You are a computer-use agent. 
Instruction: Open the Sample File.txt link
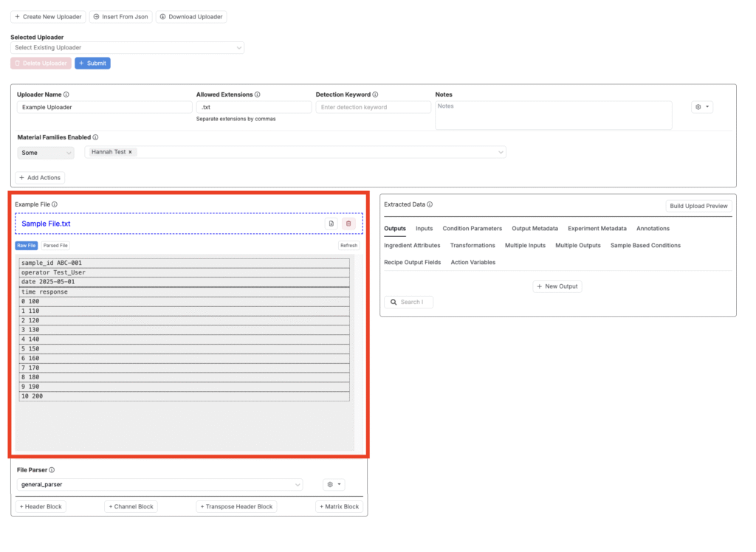(46, 224)
